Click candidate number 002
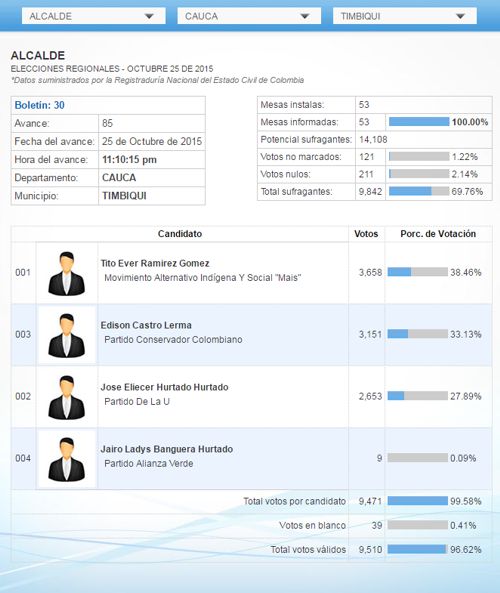 point(23,396)
